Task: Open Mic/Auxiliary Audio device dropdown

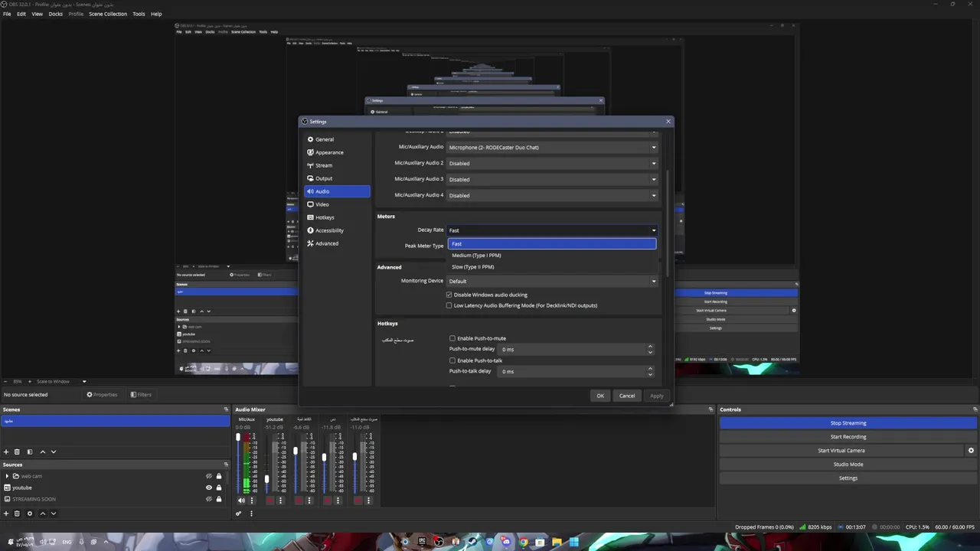Action: pyautogui.click(x=552, y=147)
